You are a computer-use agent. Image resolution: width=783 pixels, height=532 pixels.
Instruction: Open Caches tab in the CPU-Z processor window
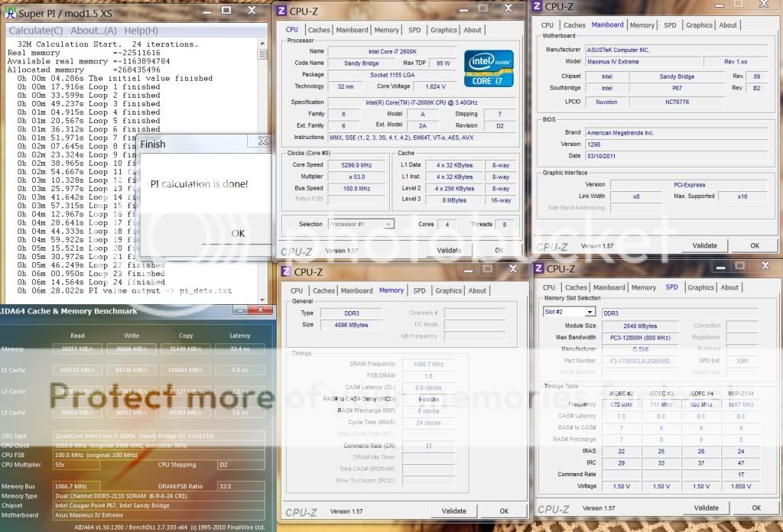[x=319, y=30]
